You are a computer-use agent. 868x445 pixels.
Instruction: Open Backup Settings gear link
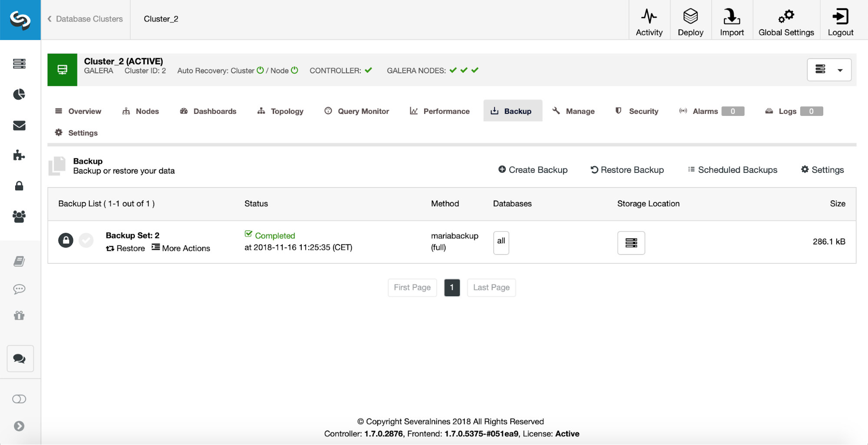822,170
